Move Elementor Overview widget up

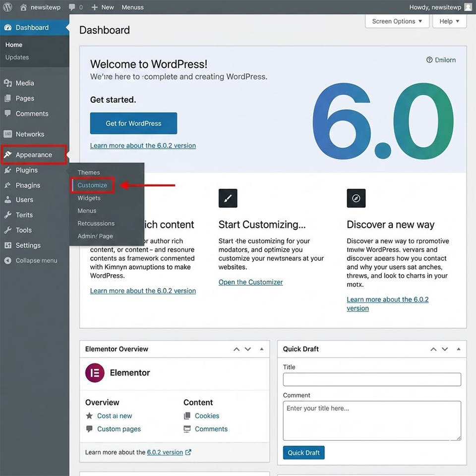coord(237,349)
